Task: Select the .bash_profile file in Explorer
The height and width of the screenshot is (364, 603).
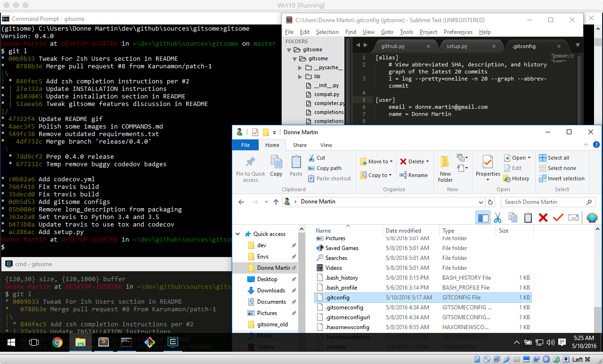Action: coord(423,288)
